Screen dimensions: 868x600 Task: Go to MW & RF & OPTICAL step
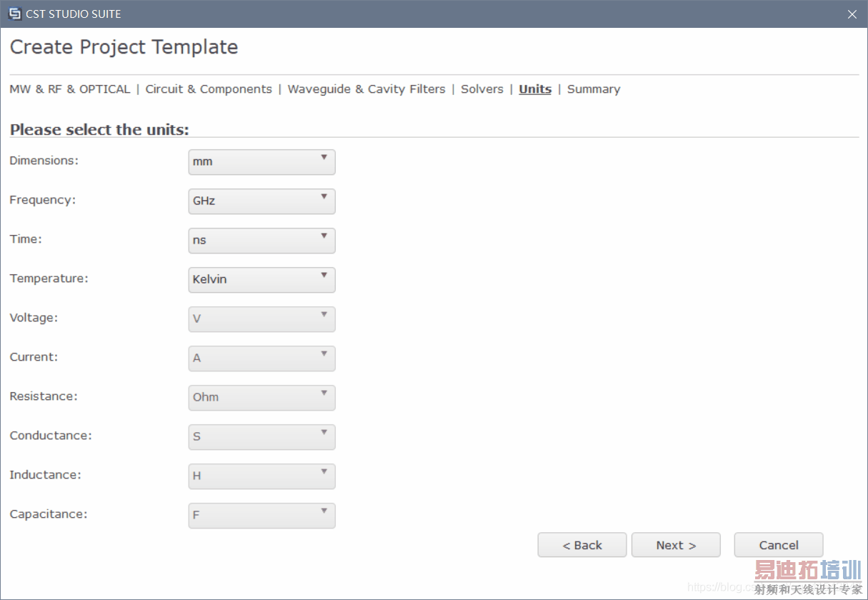coord(70,89)
